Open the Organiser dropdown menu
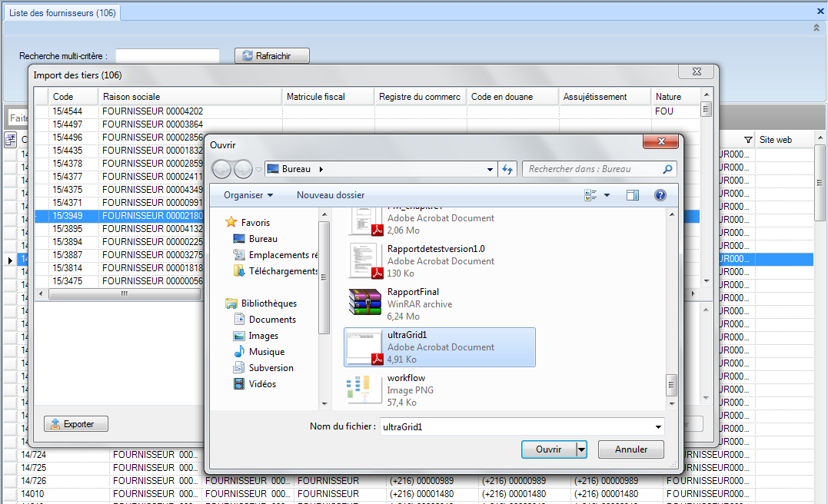The image size is (828, 504). 248,195
